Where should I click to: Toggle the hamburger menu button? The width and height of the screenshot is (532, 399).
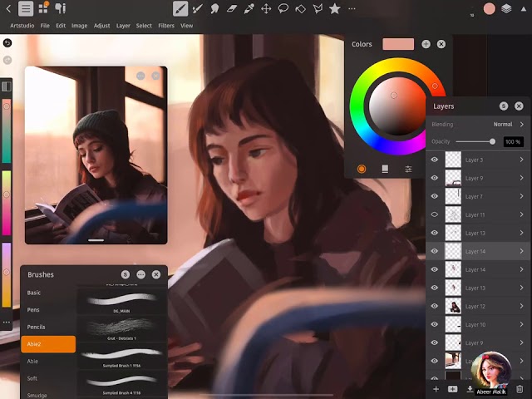(x=26, y=8)
